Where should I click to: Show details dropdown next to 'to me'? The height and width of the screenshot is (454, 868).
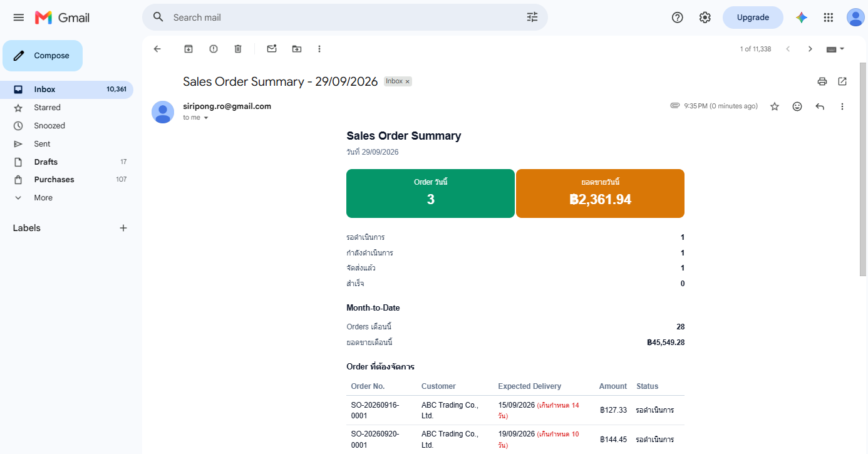[x=205, y=118]
